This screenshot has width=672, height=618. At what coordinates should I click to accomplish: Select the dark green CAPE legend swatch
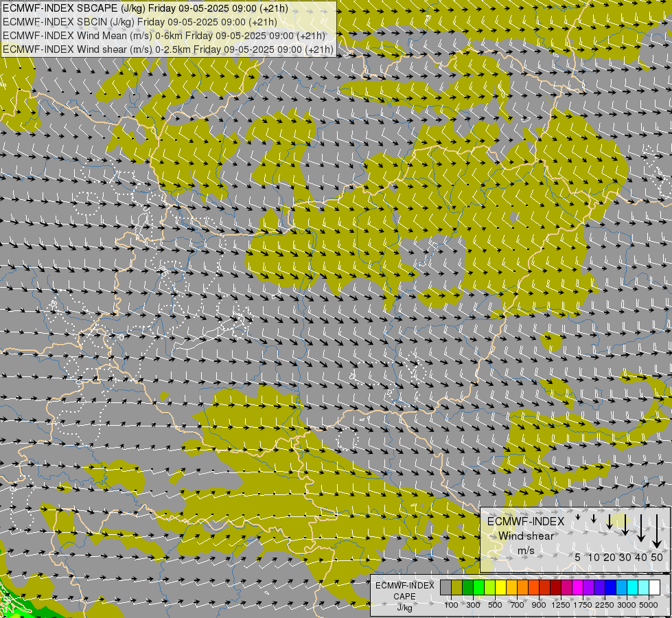pos(468,587)
